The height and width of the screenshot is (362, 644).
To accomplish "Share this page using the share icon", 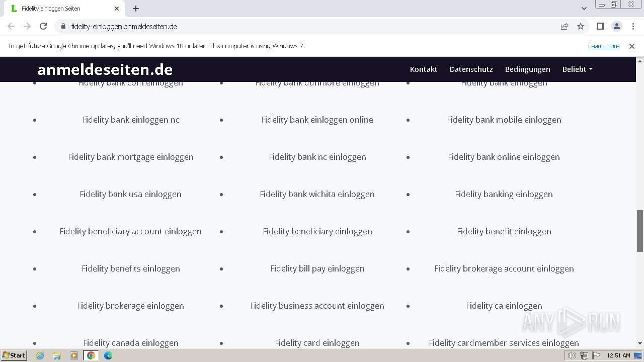I will point(565,26).
